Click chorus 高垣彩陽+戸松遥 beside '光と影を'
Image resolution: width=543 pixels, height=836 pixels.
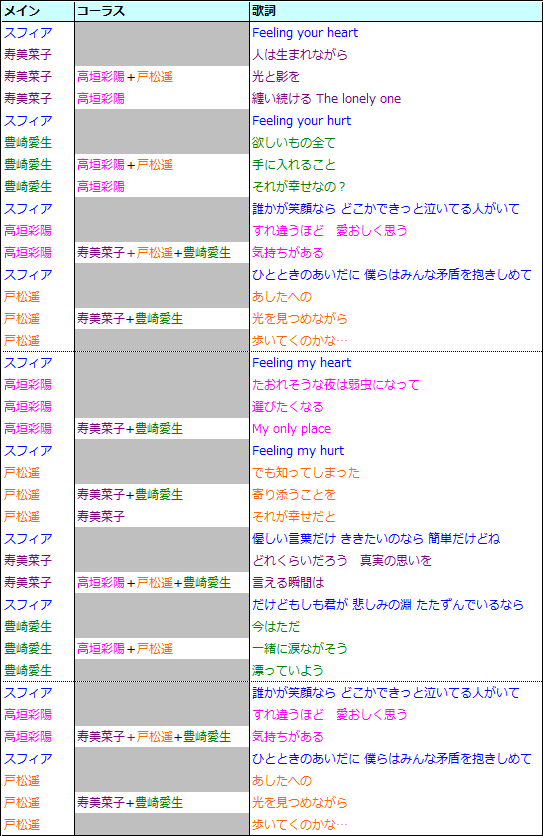[125, 76]
